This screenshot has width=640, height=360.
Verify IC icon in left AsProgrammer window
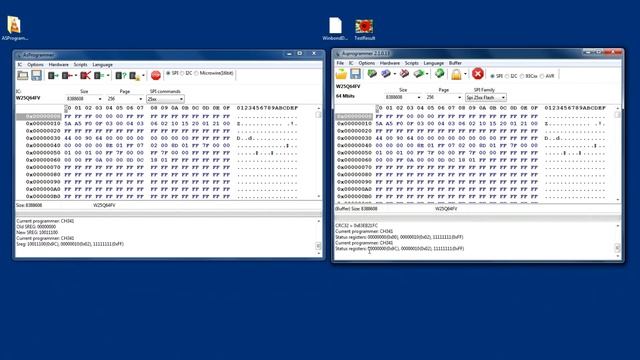[x=99, y=76]
